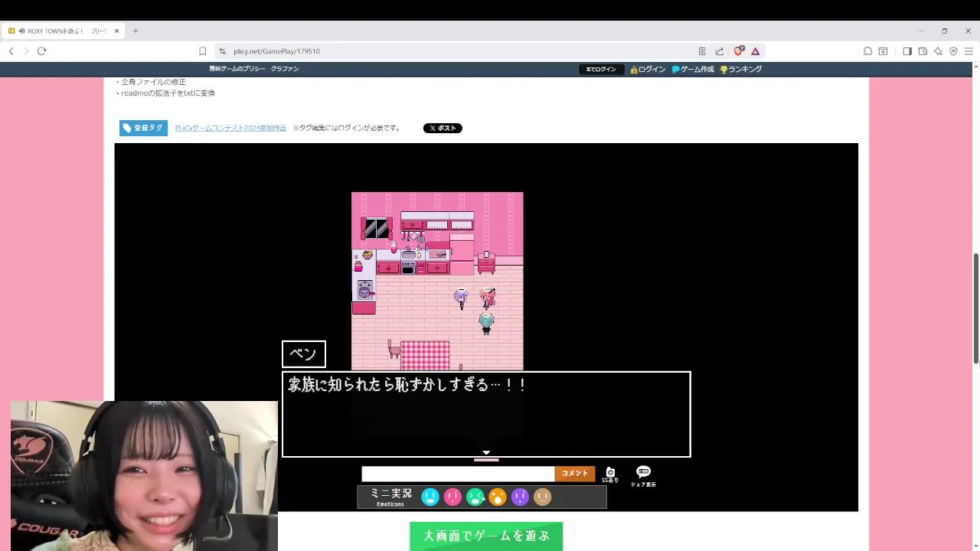Toggle the シェア表示 speech bubble icon
The width and height of the screenshot is (980, 551).
[x=643, y=475]
